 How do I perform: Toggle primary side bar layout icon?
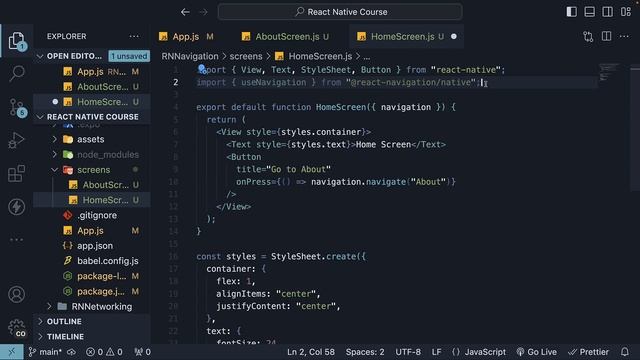[x=571, y=12]
